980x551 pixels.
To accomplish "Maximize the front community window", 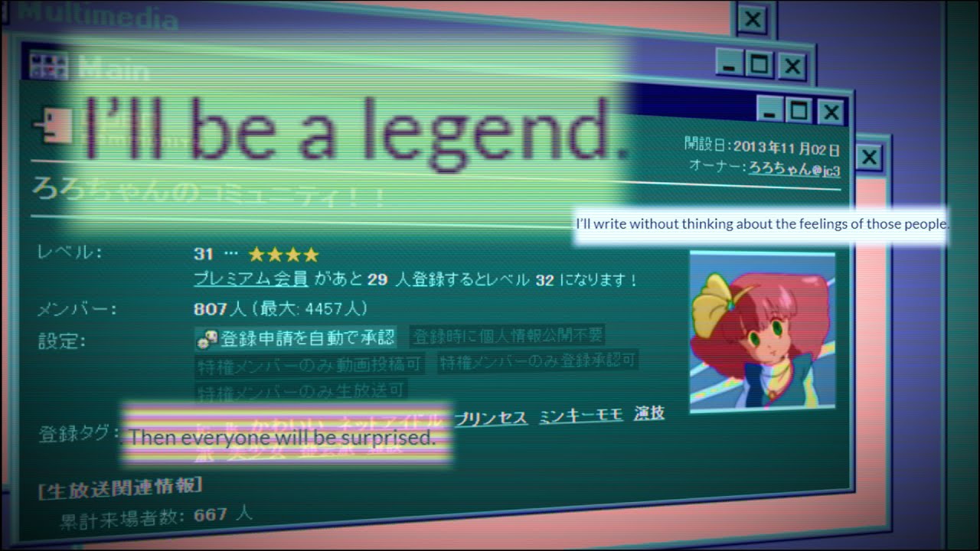I will point(799,112).
